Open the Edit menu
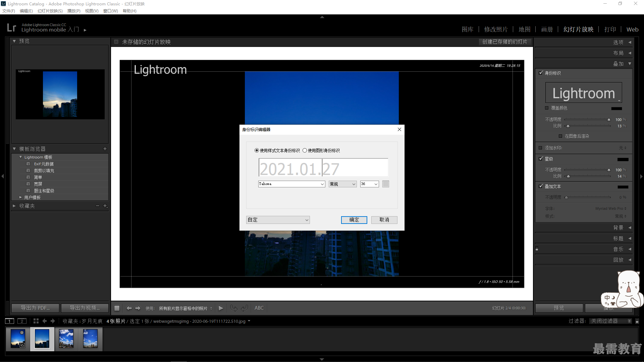 [x=26, y=11]
